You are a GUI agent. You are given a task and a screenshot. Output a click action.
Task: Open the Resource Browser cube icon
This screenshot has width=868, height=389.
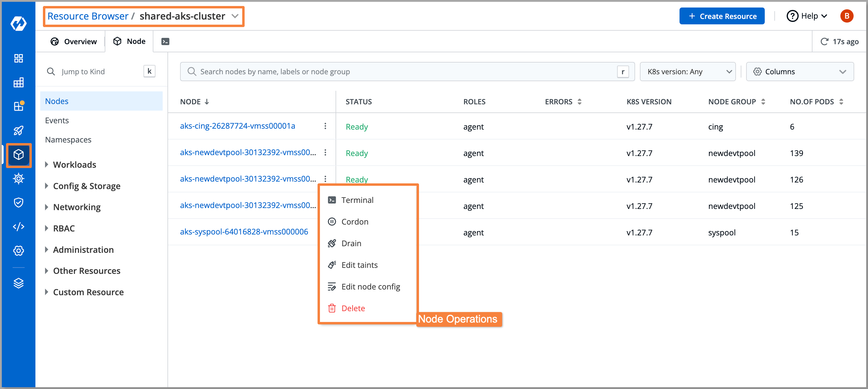tap(19, 155)
